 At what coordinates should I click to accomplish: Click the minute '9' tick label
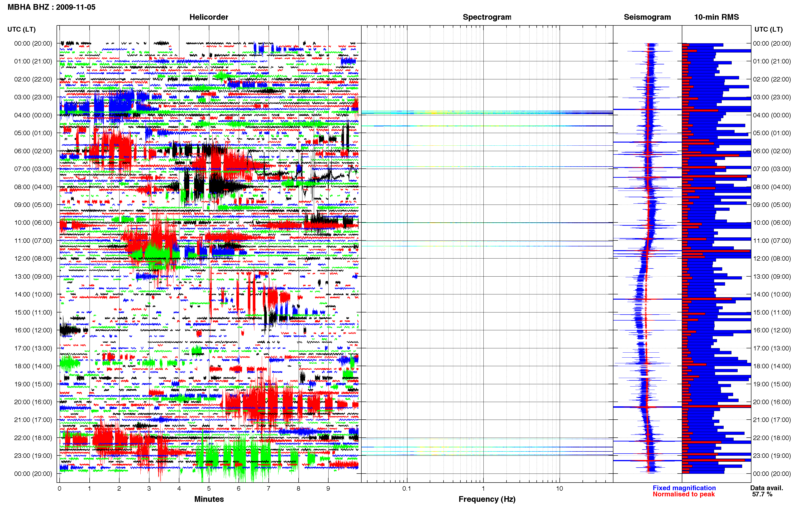tap(328, 489)
